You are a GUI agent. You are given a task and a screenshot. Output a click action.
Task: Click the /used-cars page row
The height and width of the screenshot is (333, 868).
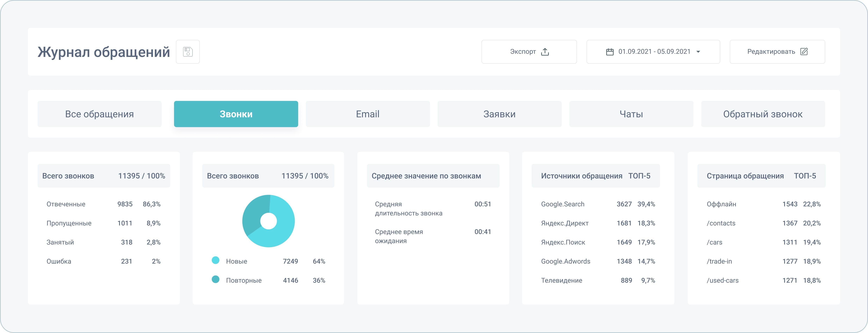[764, 280]
